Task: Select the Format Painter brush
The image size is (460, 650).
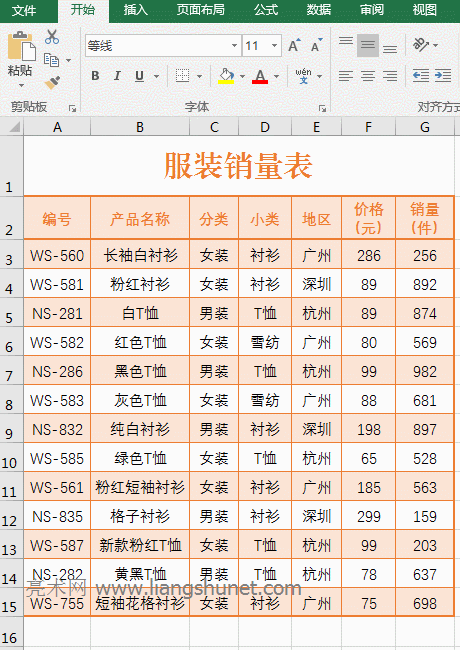Action: pos(52,82)
